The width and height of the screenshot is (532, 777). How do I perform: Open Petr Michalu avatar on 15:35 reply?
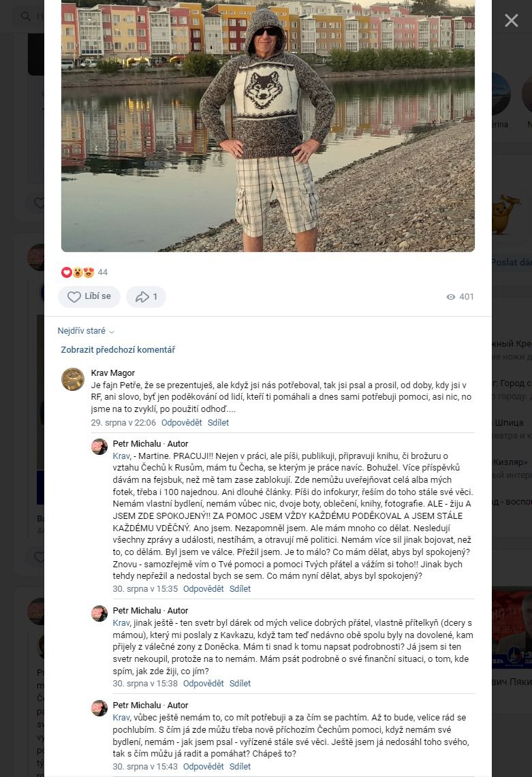pyautogui.click(x=99, y=447)
